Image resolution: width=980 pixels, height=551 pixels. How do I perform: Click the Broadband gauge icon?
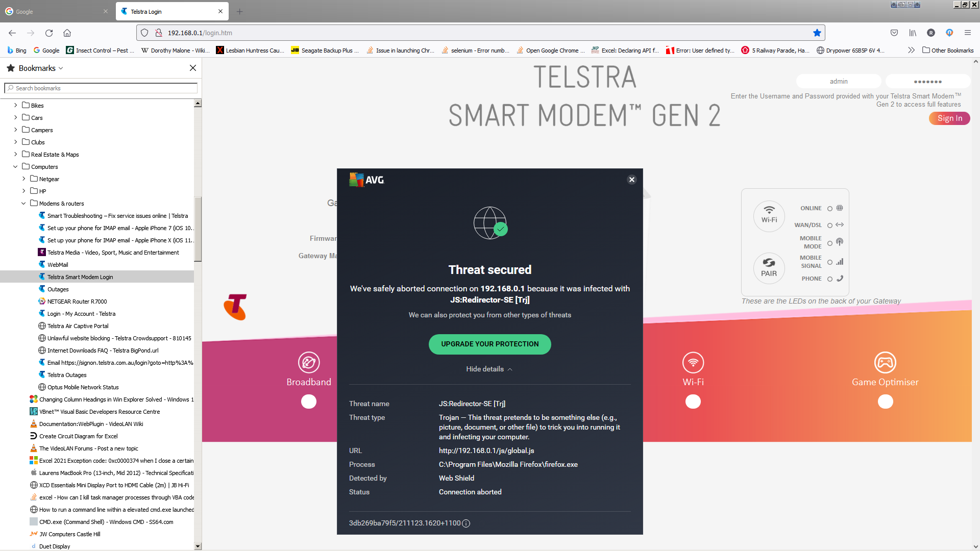tap(309, 363)
